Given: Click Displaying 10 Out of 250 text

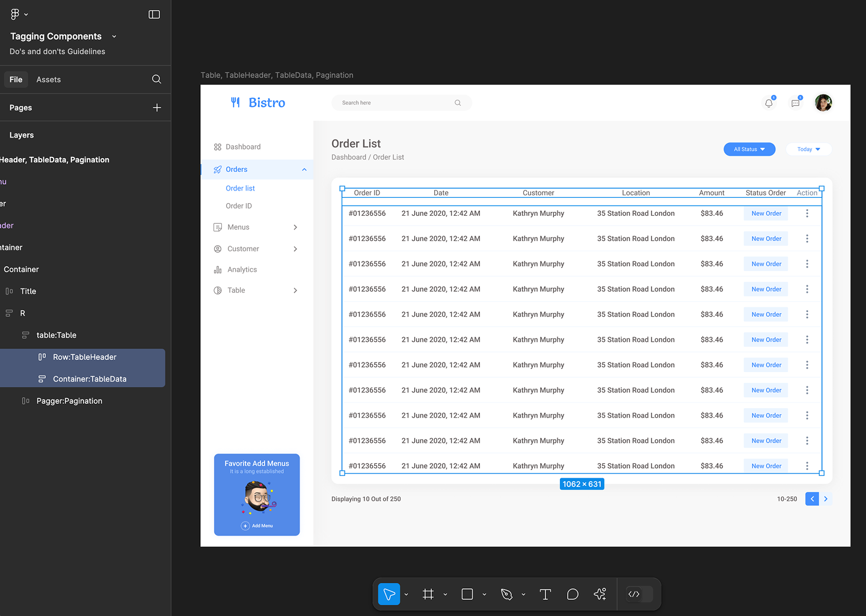Looking at the screenshot, I should (x=366, y=499).
